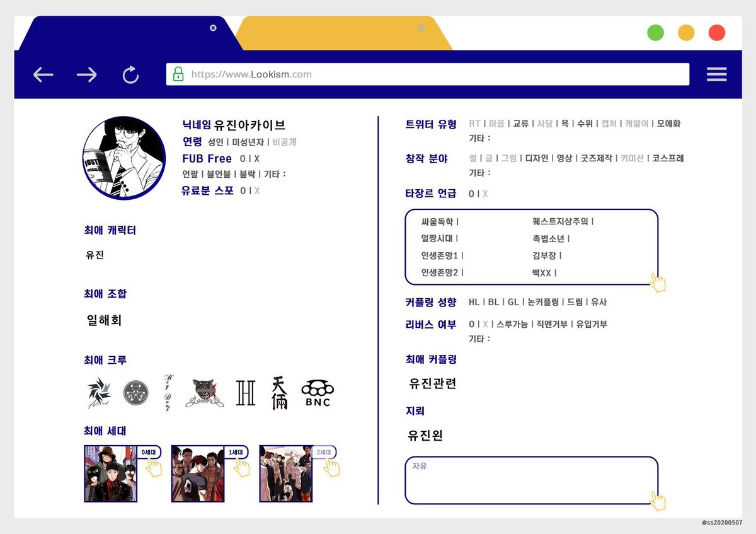
Task: Toggle 모에화 under 트위터 유형
Action: pyautogui.click(x=668, y=124)
